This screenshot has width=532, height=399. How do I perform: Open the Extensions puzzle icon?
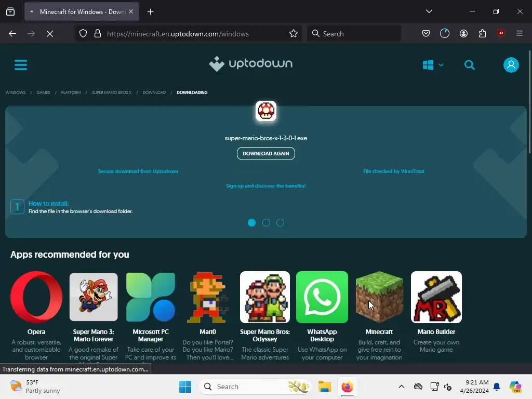click(482, 34)
